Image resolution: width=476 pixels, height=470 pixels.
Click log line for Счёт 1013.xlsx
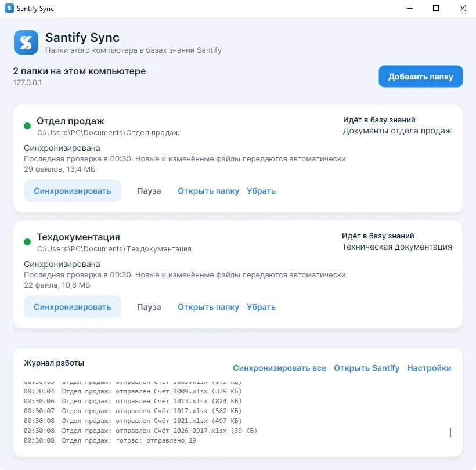pyautogui.click(x=133, y=401)
